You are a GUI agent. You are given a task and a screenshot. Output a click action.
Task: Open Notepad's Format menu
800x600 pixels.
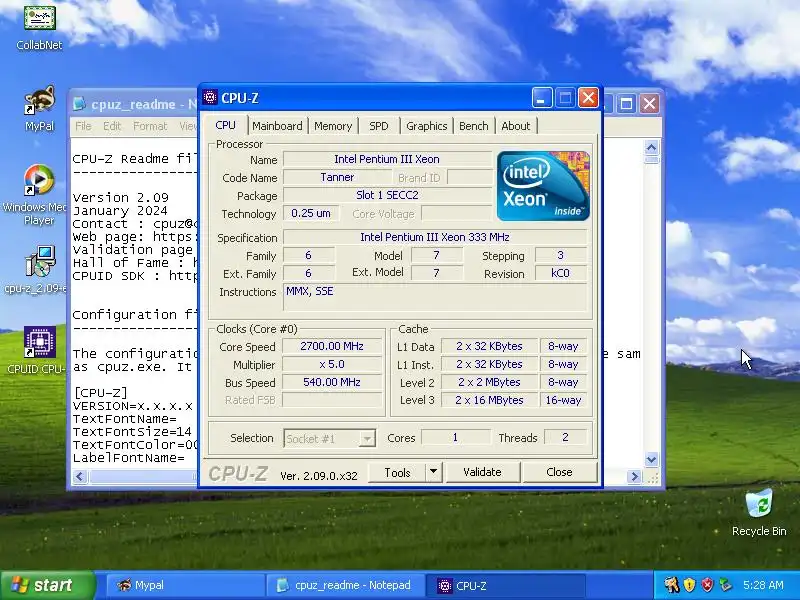click(x=150, y=126)
